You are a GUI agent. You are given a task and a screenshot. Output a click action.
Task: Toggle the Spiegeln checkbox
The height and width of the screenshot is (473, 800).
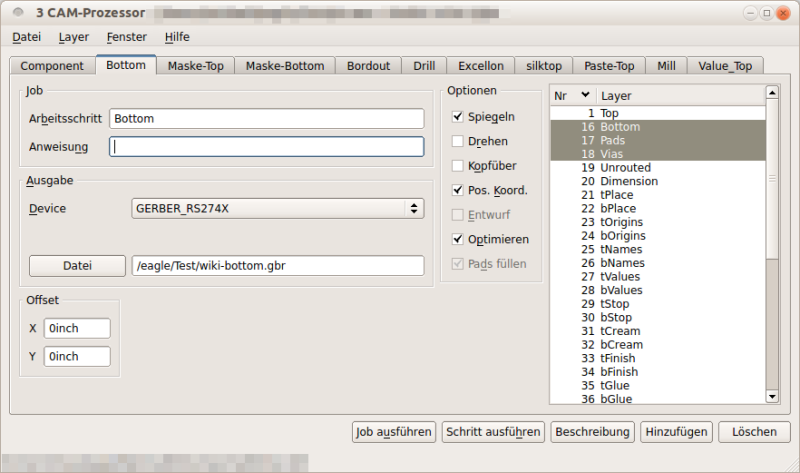(458, 117)
